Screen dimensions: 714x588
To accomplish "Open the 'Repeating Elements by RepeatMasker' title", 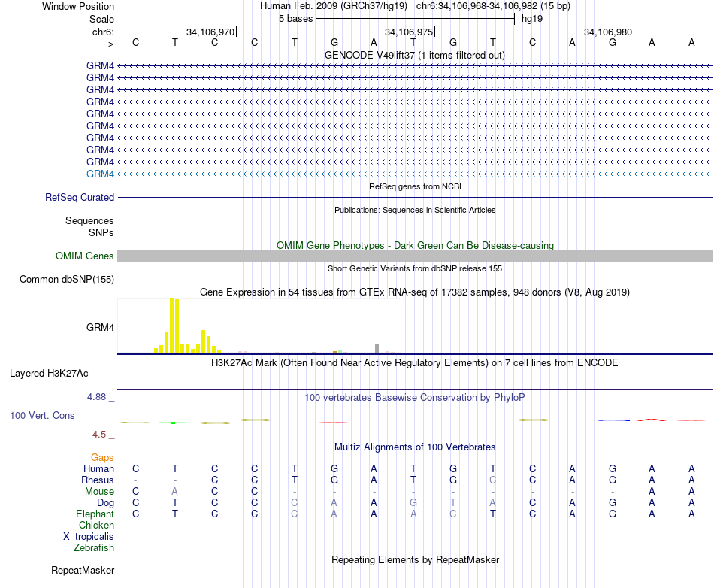I will click(415, 559).
